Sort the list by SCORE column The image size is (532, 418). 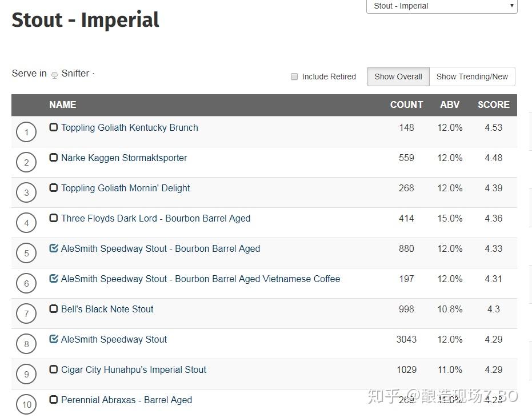coord(493,105)
